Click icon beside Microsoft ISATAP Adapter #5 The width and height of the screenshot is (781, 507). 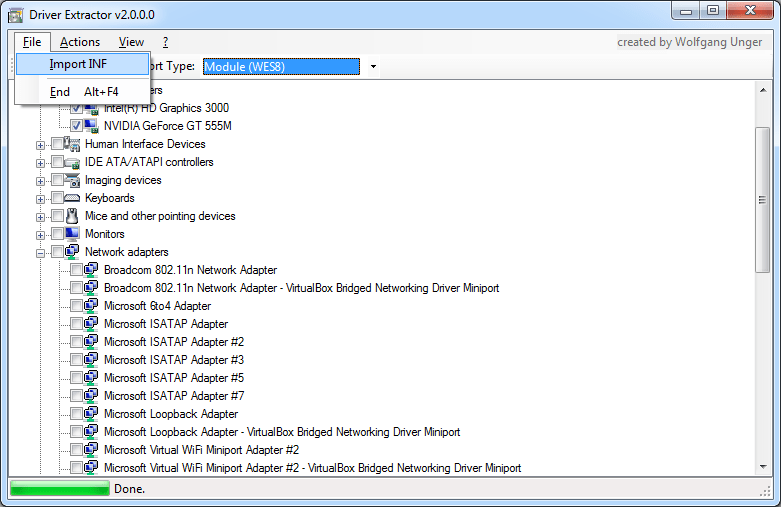(x=91, y=378)
